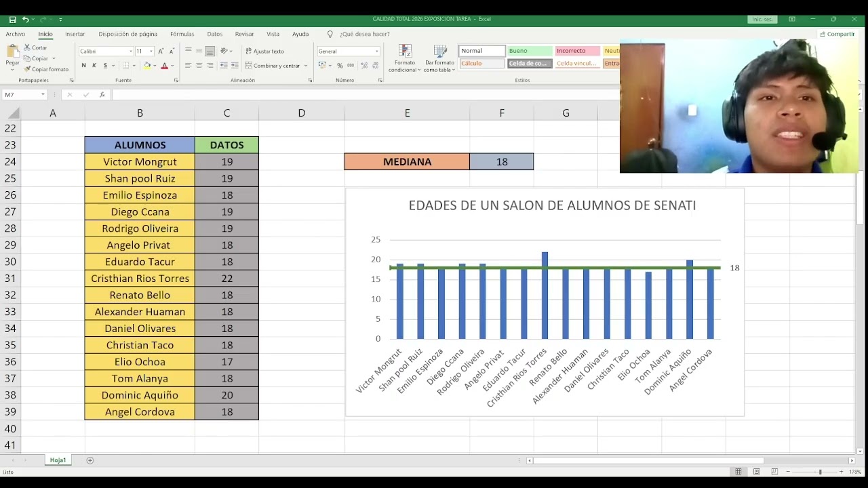The image size is (868, 488).
Task: Open the General number format dropdown
Action: 377,52
